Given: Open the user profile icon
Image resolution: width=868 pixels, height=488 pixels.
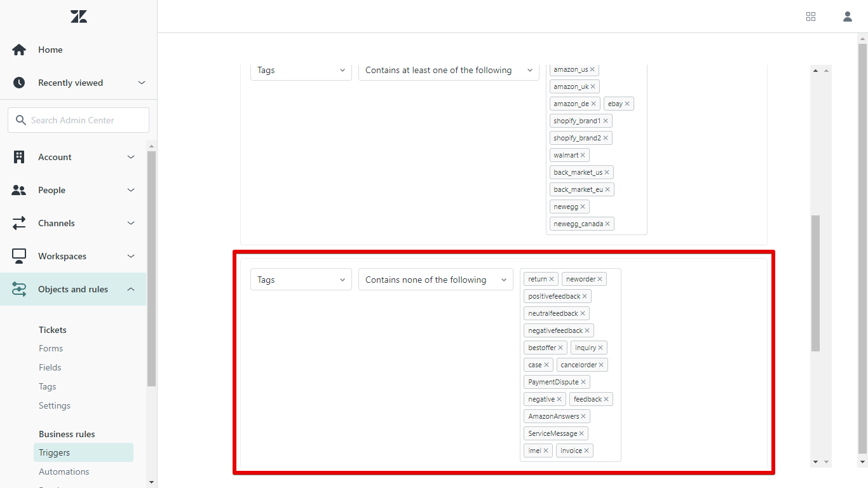Looking at the screenshot, I should click(848, 17).
